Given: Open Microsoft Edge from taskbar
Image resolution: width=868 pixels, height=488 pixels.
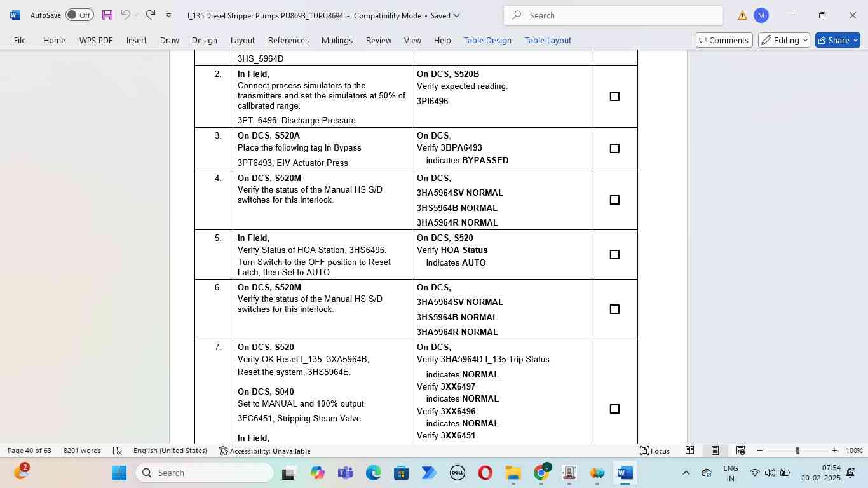Looking at the screenshot, I should (373, 473).
